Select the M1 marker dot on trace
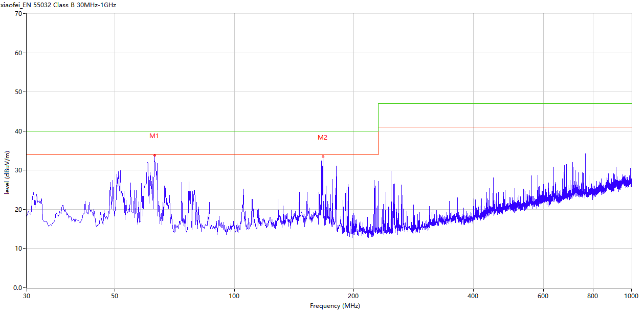Viewport: 644px width, 312px height. point(154,155)
